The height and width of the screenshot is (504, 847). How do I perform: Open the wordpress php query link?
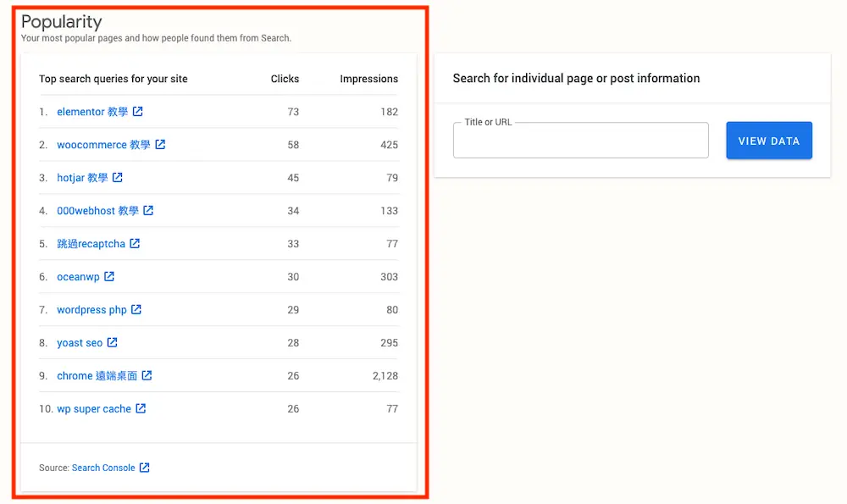click(x=91, y=309)
